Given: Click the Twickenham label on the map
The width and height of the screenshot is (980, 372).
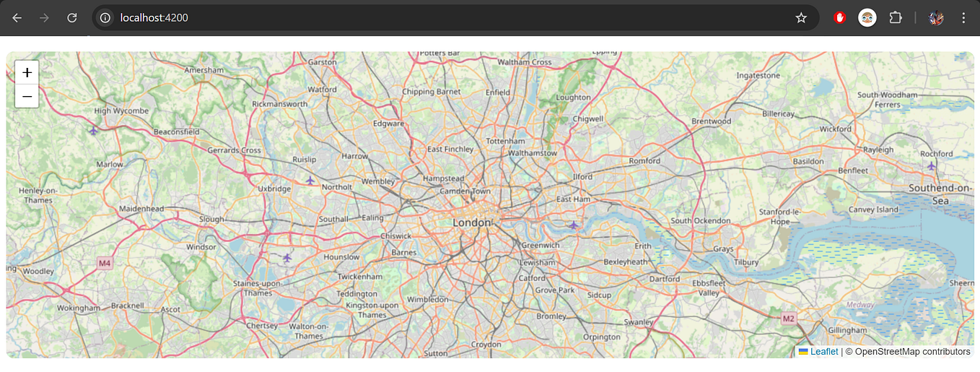Looking at the screenshot, I should (x=359, y=277).
